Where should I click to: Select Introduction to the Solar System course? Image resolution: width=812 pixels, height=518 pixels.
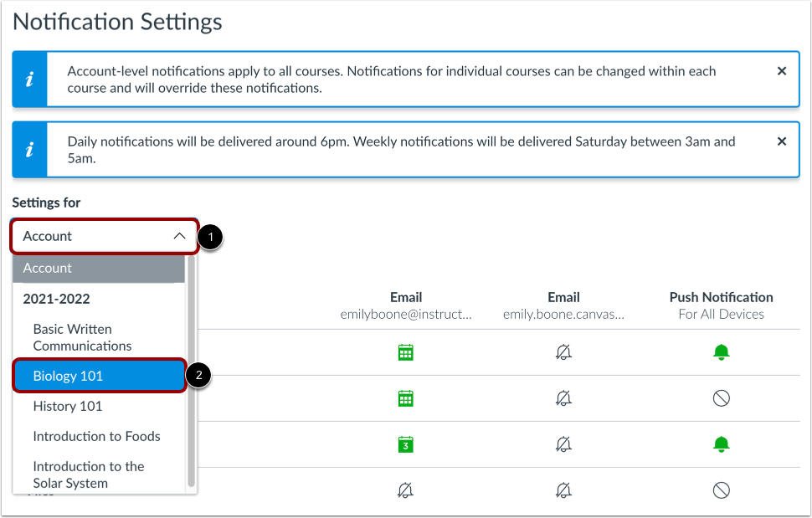(x=88, y=474)
